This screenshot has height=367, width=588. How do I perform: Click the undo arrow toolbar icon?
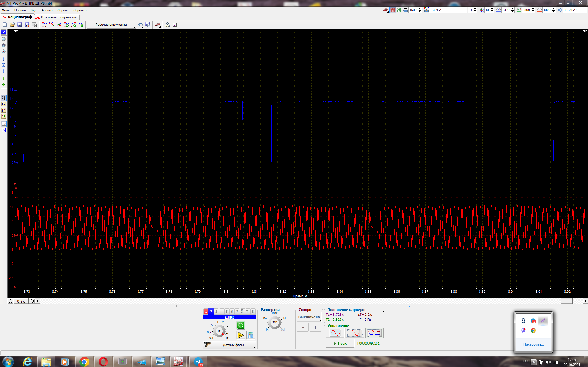[x=140, y=25]
